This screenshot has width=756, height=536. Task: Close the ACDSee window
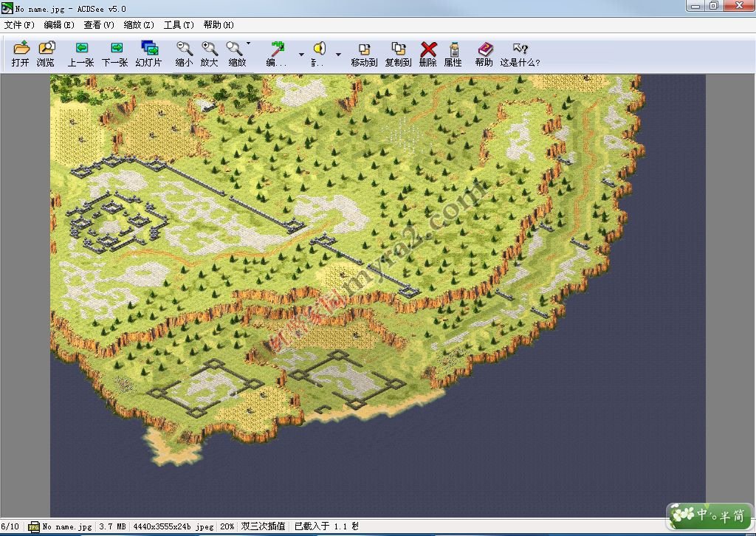[x=739, y=6]
